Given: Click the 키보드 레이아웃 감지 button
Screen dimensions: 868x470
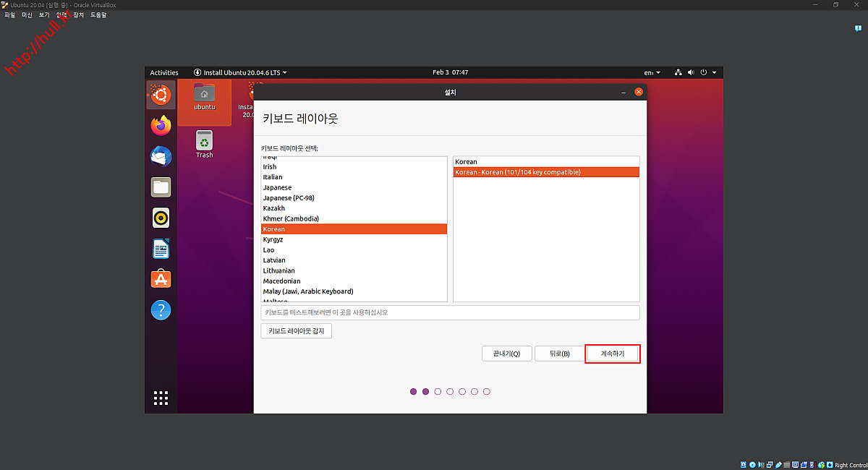Looking at the screenshot, I should [297, 330].
